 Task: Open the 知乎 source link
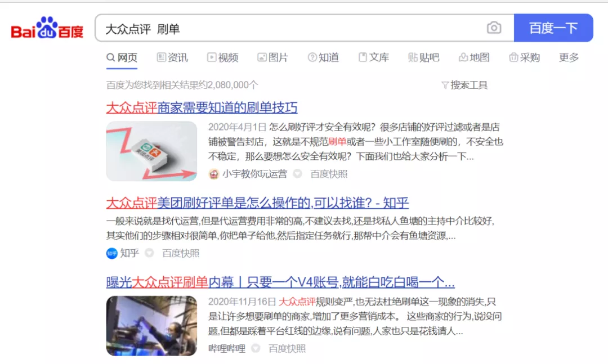pos(129,253)
